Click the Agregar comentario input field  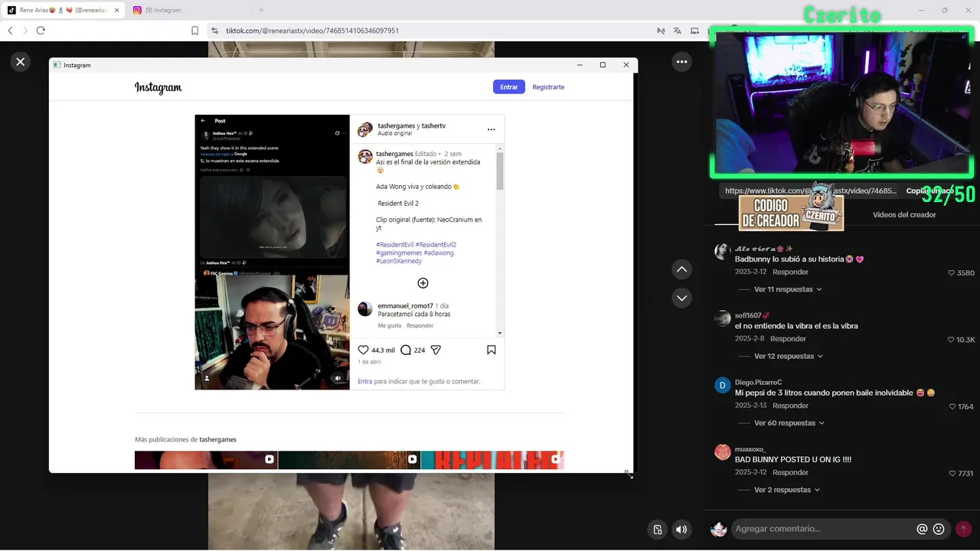coord(823,529)
